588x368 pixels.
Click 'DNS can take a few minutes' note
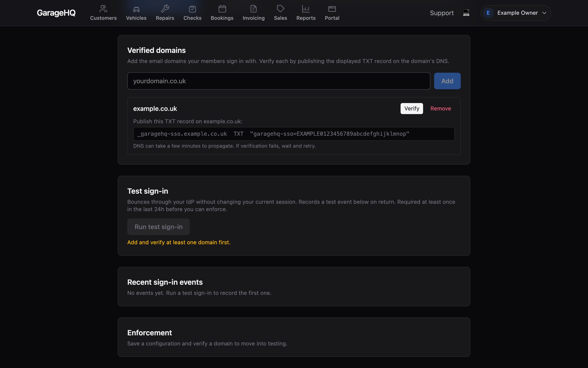pos(224,146)
